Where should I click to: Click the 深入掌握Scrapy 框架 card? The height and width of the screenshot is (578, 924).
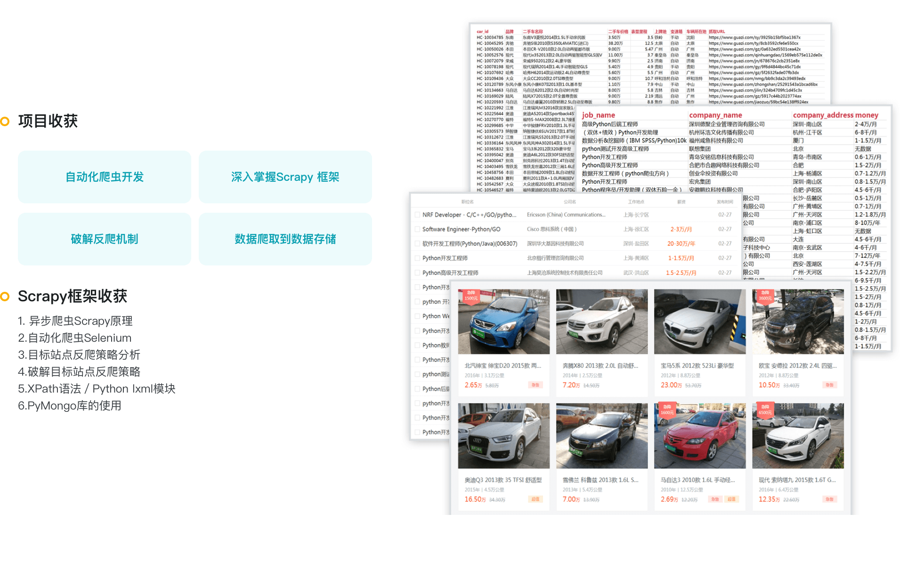[x=285, y=177]
